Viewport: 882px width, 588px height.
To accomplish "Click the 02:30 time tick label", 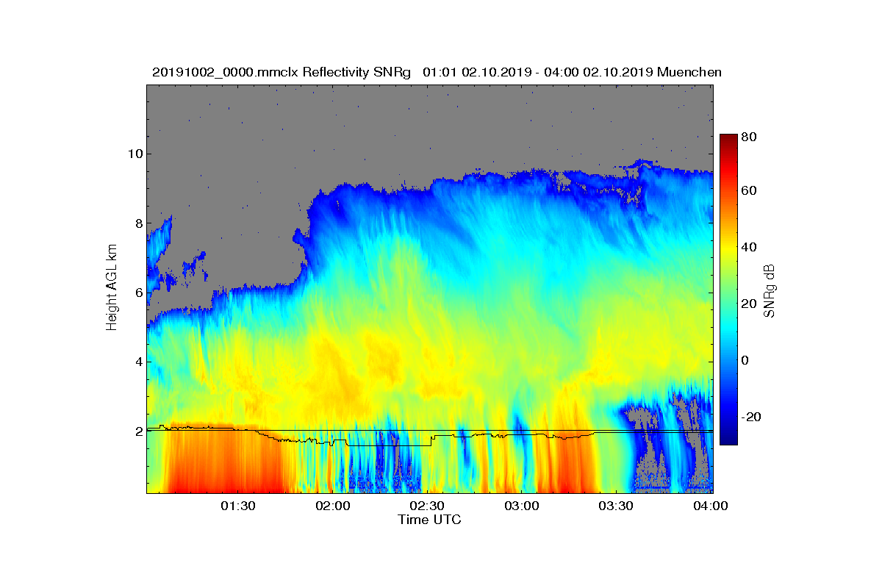I will point(427,506).
